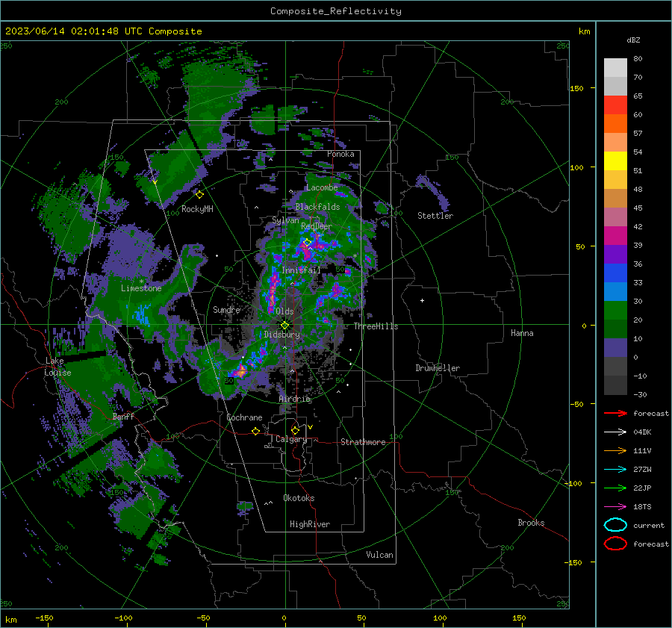The height and width of the screenshot is (628, 672).
Task: Click the Drumheller label
Action: 438,368
